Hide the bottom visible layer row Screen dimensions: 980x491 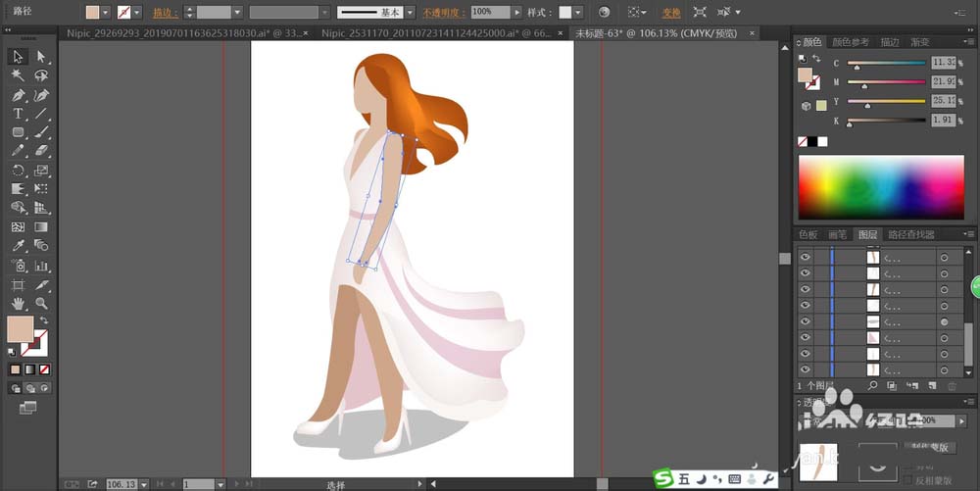point(806,369)
